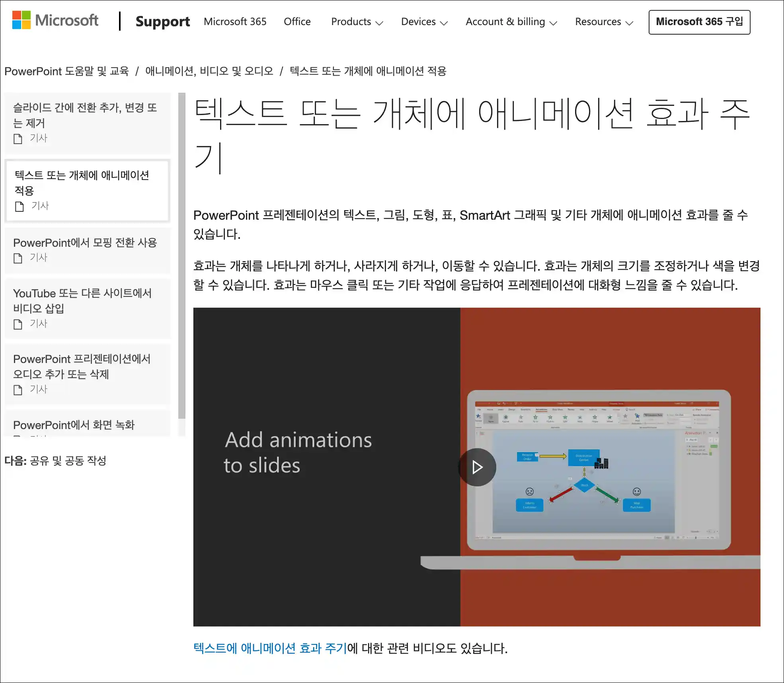Open PowerPoint에서 화면 녹화 article
784x683 pixels.
coord(87,423)
